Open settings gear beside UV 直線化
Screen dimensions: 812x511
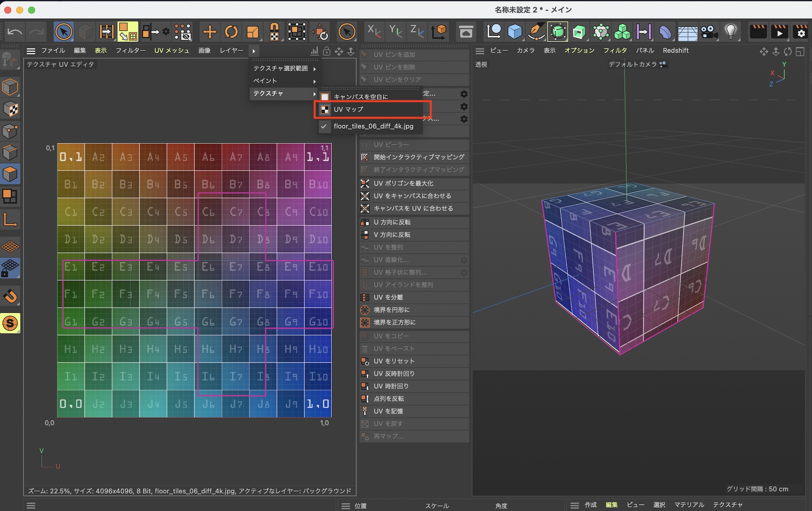pyautogui.click(x=464, y=260)
